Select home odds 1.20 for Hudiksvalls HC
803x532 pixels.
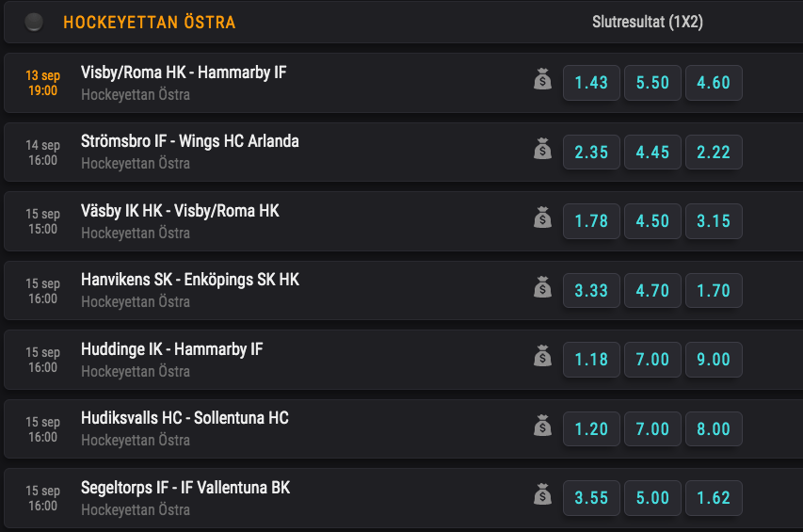tap(591, 428)
